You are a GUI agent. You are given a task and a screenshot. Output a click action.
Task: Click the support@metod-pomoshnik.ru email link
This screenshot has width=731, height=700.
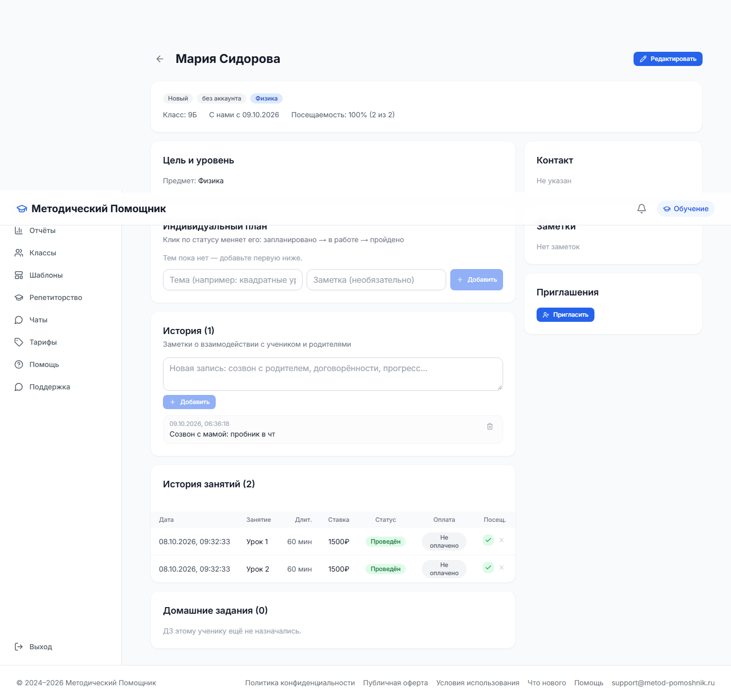663,683
